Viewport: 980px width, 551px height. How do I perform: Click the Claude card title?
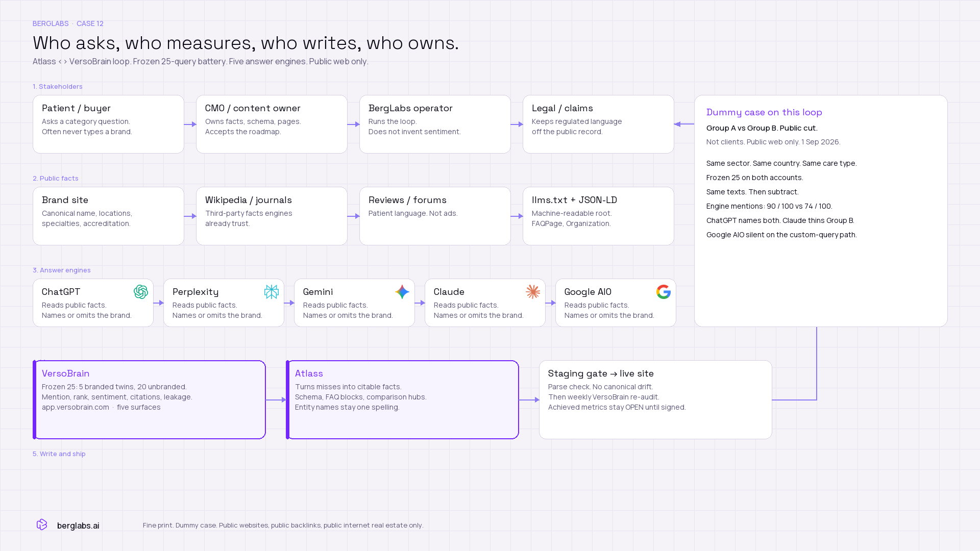[x=449, y=292]
